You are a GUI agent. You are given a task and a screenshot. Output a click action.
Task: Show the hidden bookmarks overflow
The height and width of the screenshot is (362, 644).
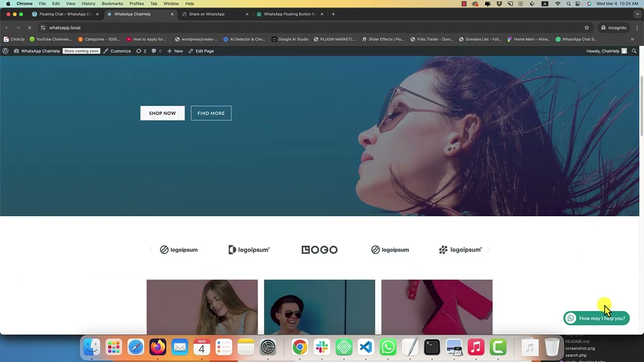(x=632, y=39)
